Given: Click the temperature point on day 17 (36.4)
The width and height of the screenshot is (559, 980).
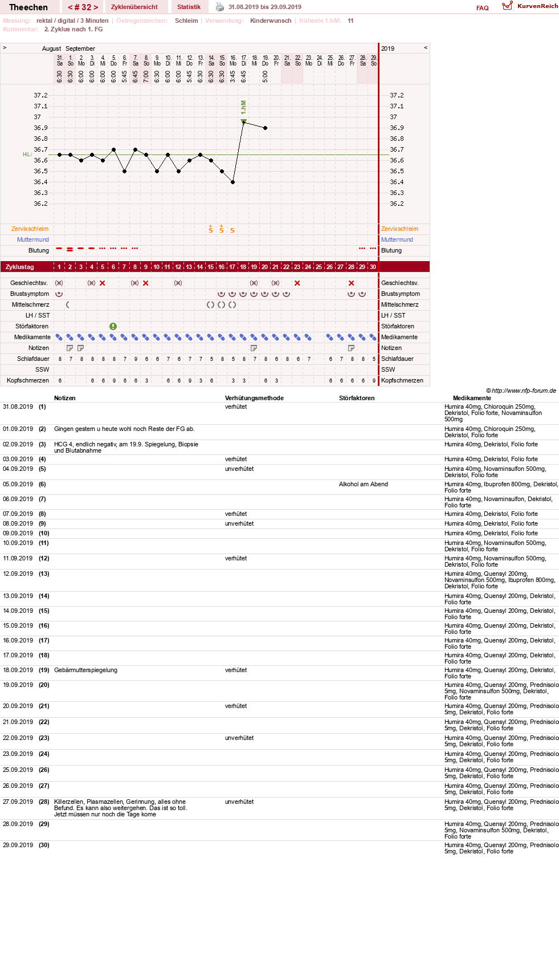Looking at the screenshot, I should coord(232,182).
